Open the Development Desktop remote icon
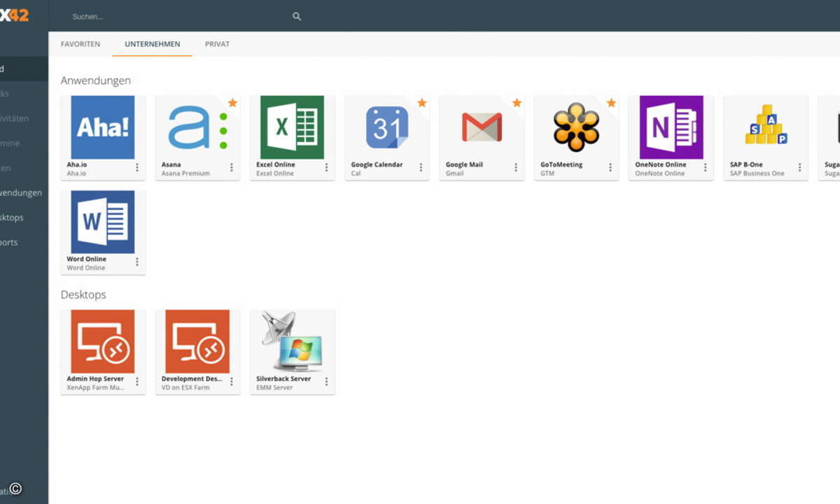 click(197, 342)
